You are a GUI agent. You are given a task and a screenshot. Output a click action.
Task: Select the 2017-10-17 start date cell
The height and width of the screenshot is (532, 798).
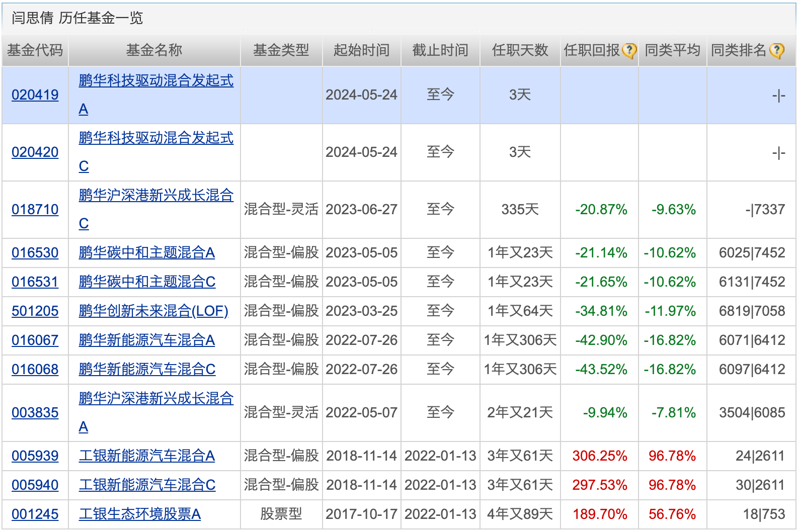362,514
